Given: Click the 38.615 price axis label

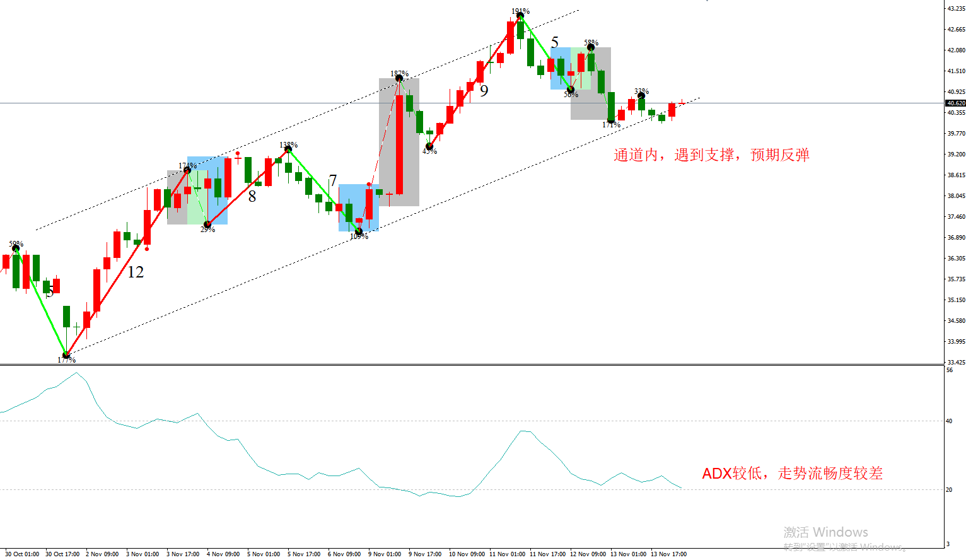Looking at the screenshot, I should tap(956, 175).
